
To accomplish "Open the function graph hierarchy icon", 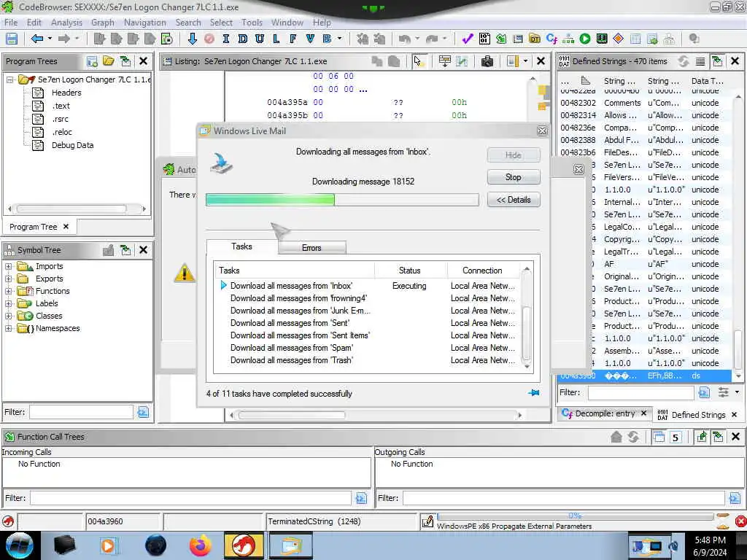I will 568,39.
